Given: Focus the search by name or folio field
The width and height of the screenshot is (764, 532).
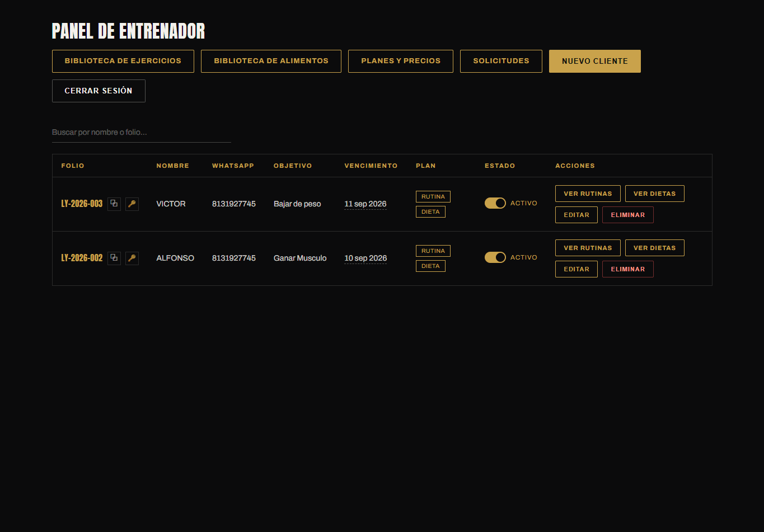Looking at the screenshot, I should [142, 133].
